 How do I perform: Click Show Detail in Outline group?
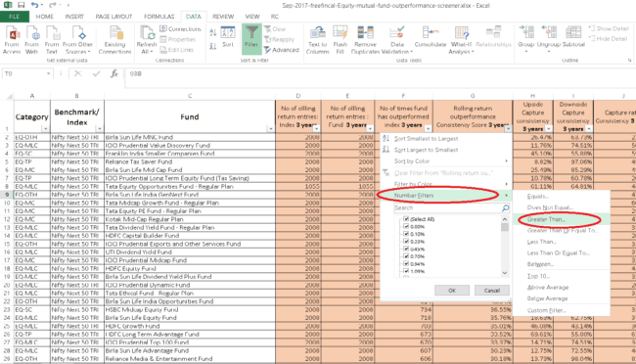click(x=608, y=28)
